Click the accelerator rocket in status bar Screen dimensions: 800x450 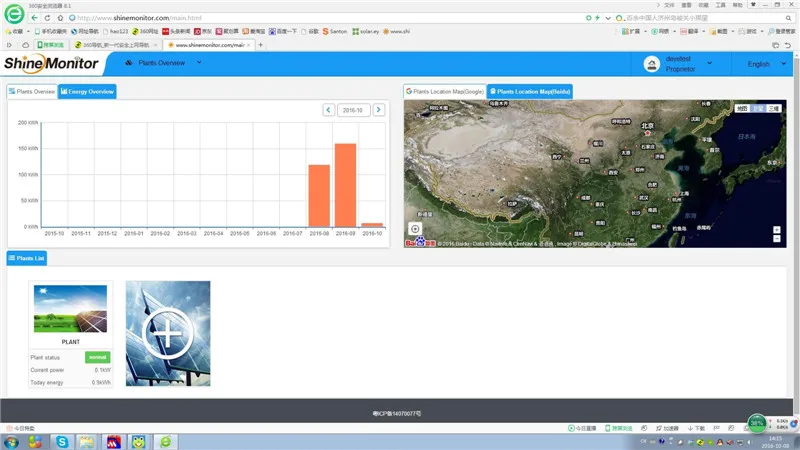pos(667,428)
